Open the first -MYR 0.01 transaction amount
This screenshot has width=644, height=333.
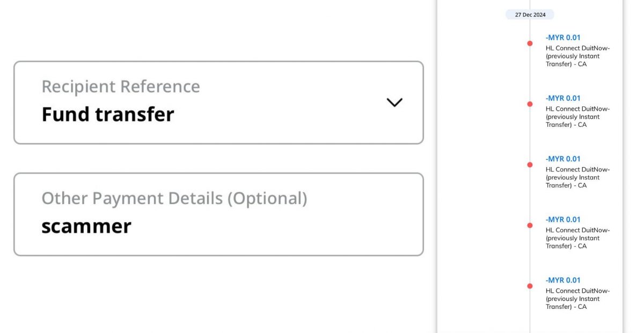(563, 38)
